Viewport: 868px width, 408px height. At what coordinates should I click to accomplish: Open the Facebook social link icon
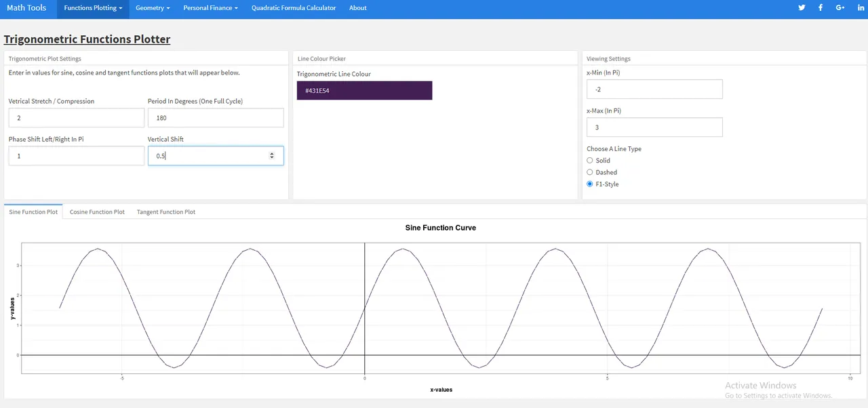point(821,8)
